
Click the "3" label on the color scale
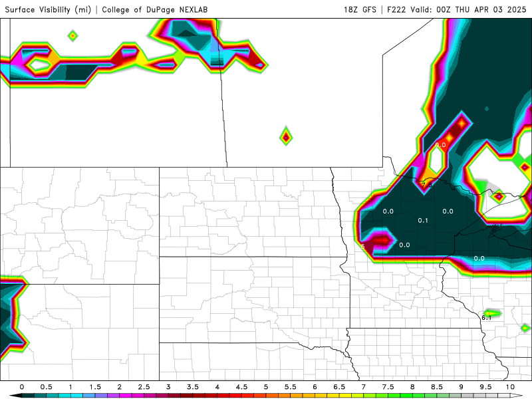click(x=168, y=387)
